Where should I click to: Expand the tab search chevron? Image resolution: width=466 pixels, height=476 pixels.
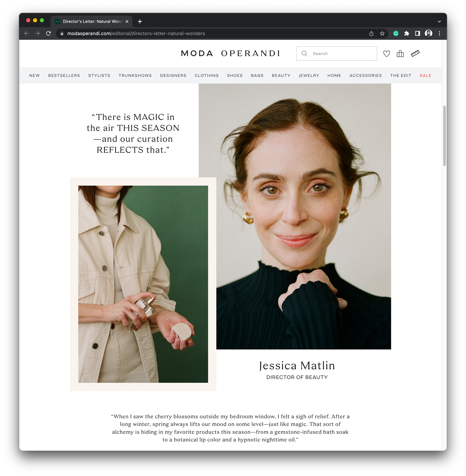(x=439, y=22)
